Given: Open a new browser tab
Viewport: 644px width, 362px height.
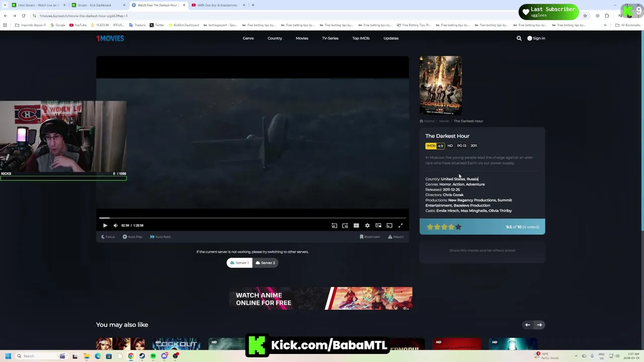Looking at the screenshot, I should pos(253,5).
